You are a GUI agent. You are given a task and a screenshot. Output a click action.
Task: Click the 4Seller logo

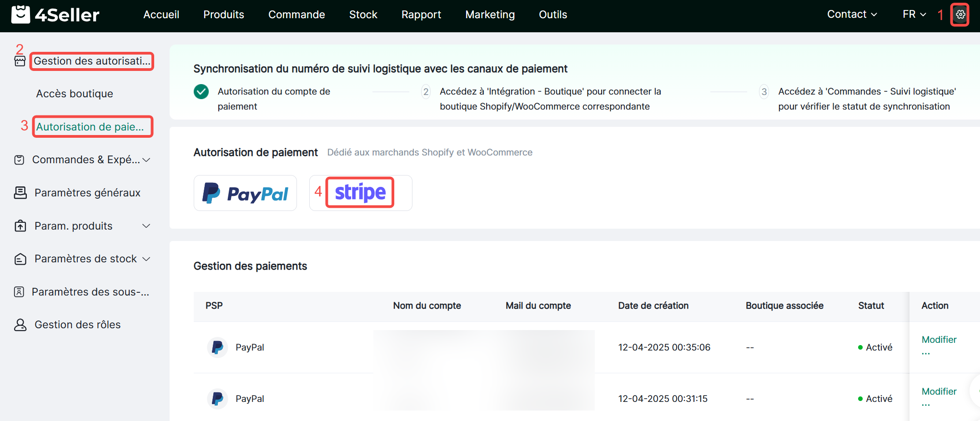(55, 15)
